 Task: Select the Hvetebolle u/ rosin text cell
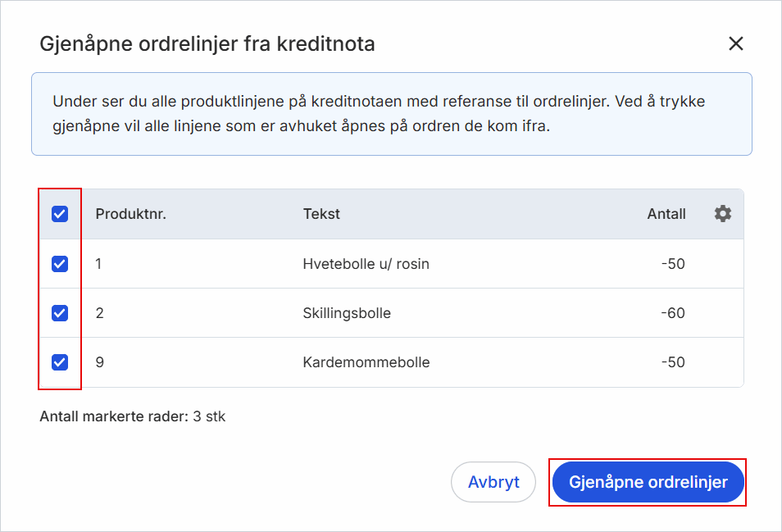point(366,264)
